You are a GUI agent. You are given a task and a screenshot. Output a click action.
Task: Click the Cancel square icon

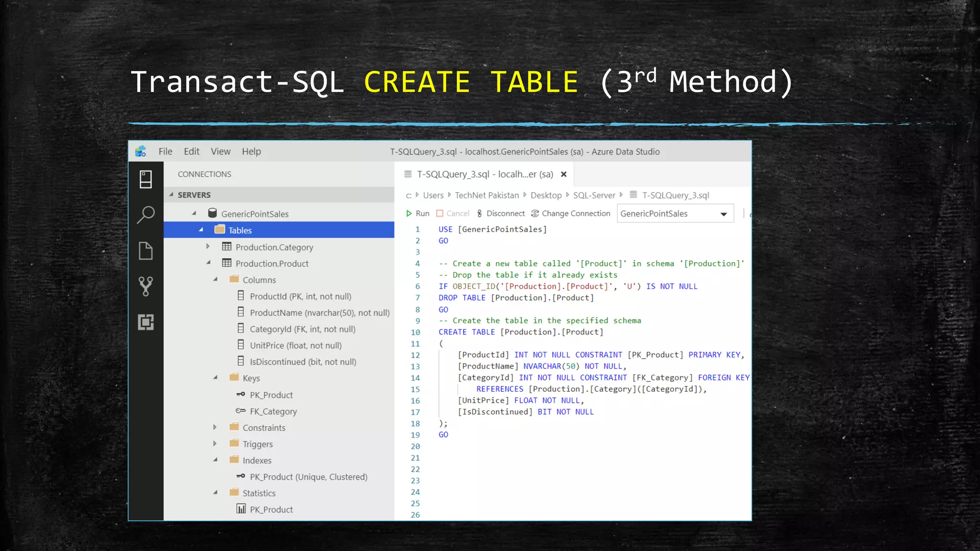[440, 213]
